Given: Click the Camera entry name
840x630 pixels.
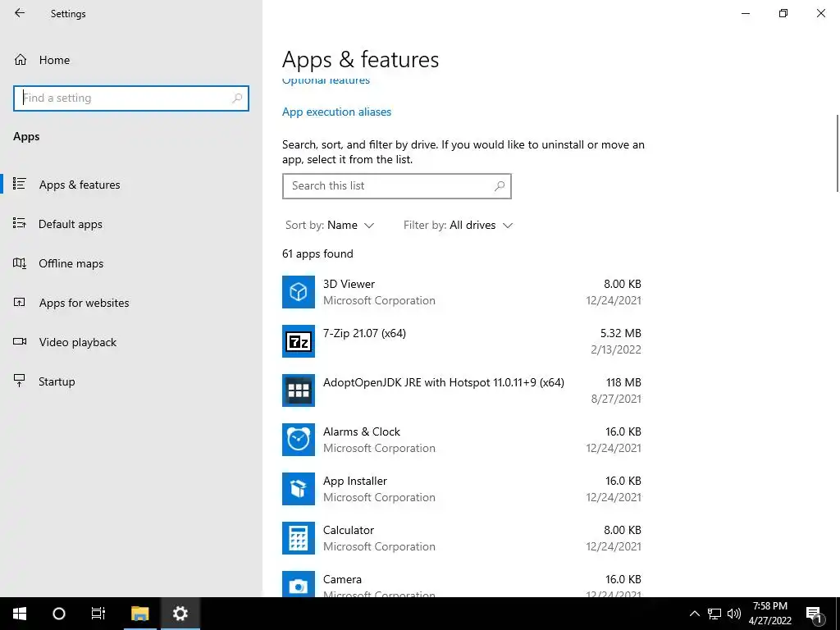Looking at the screenshot, I should tap(342, 580).
